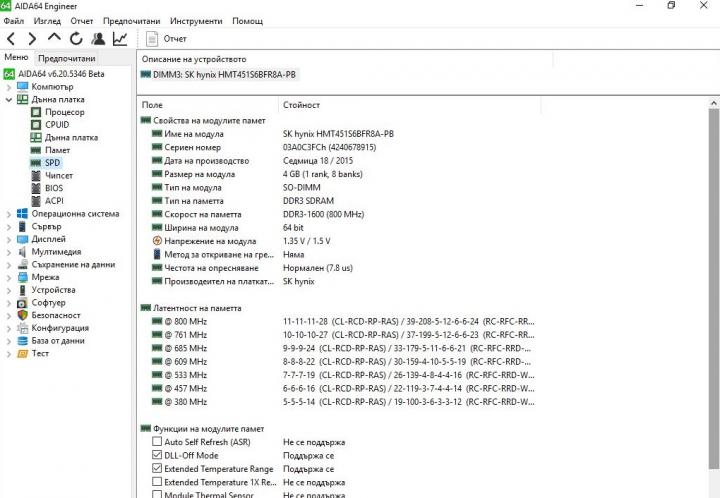Expand the Сървър tree node

coord(9,227)
